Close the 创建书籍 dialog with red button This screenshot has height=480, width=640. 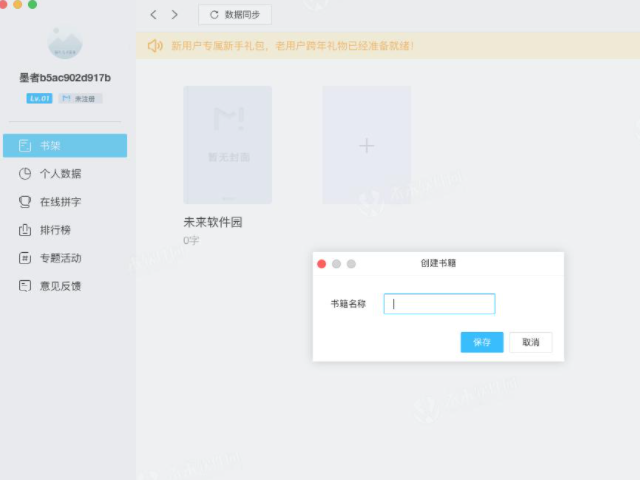pyautogui.click(x=322, y=264)
